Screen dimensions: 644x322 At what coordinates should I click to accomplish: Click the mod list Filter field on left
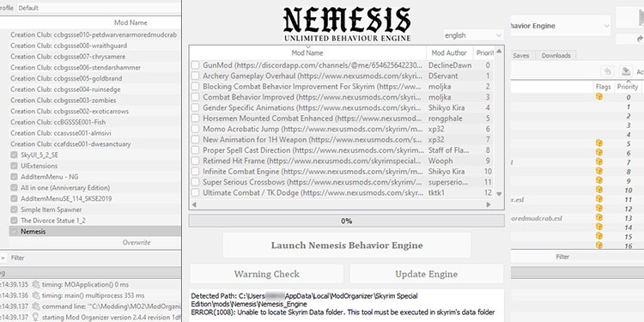pos(95,258)
